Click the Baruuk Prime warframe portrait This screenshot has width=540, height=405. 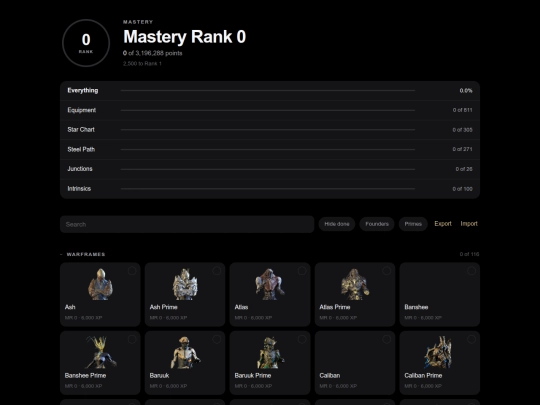click(x=270, y=352)
